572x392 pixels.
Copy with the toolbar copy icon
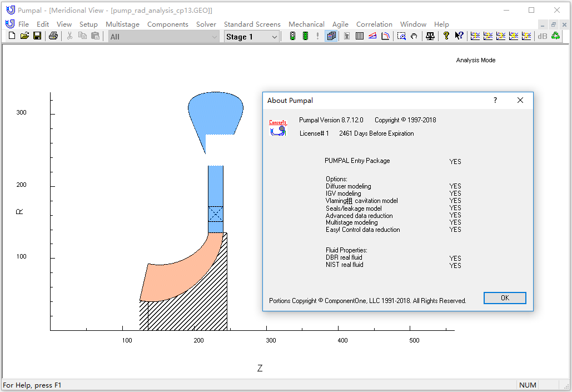(x=82, y=36)
